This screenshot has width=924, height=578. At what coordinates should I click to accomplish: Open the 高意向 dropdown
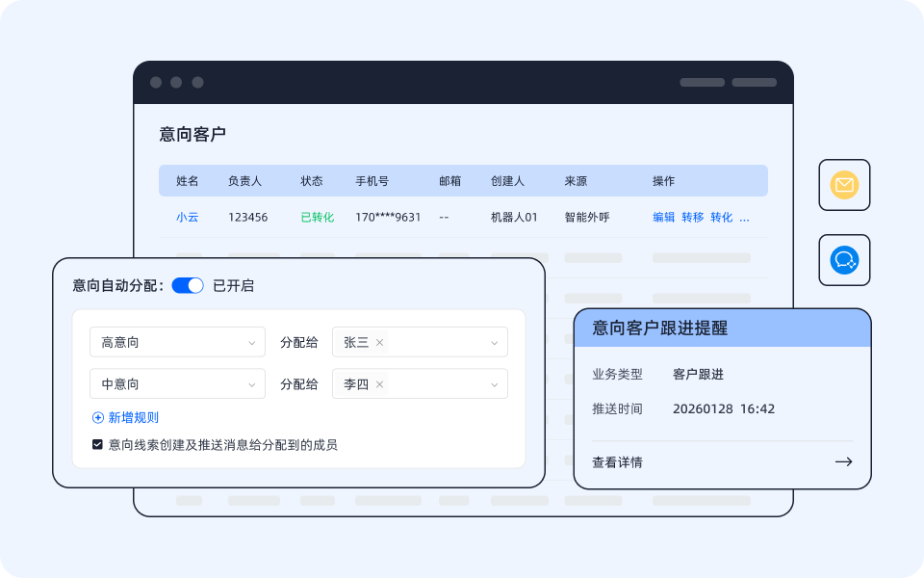[x=177, y=341]
